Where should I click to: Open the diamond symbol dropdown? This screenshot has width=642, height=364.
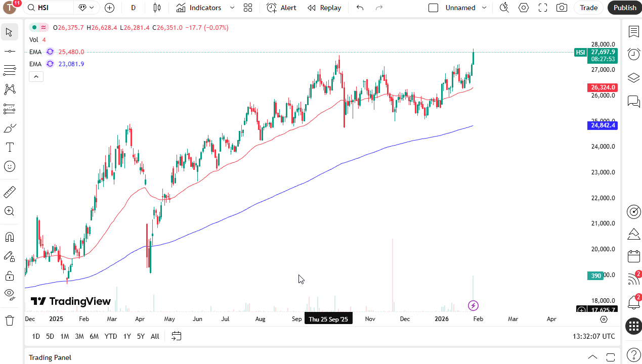(x=87, y=8)
